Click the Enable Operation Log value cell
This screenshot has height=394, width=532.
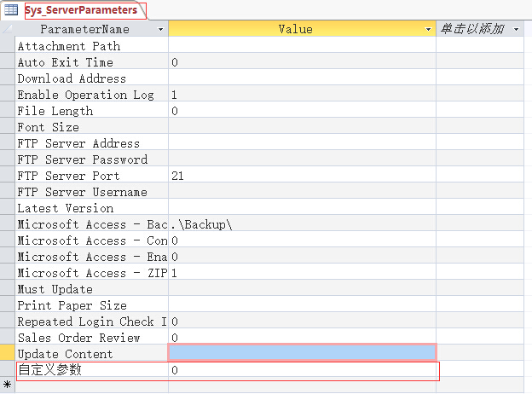click(302, 95)
